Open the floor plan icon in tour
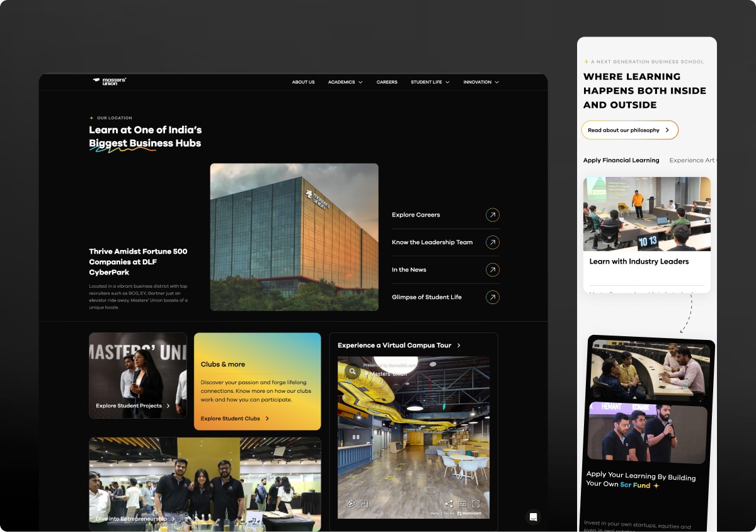Viewport: 756px width, 532px height. 364,504
